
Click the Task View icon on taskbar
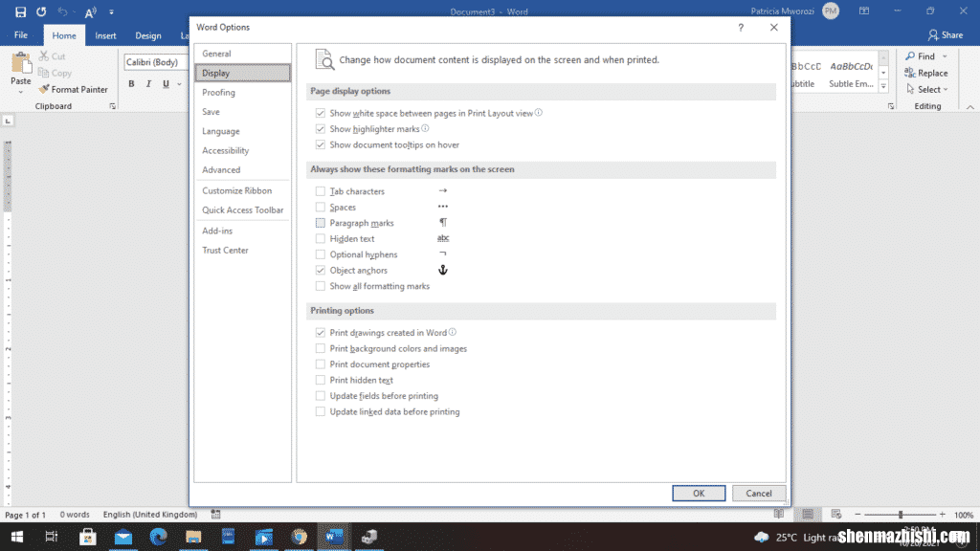[x=52, y=537]
